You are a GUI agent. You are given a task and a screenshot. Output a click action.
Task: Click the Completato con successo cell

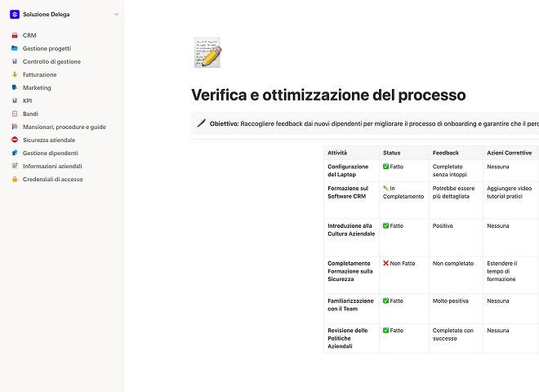(x=456, y=338)
